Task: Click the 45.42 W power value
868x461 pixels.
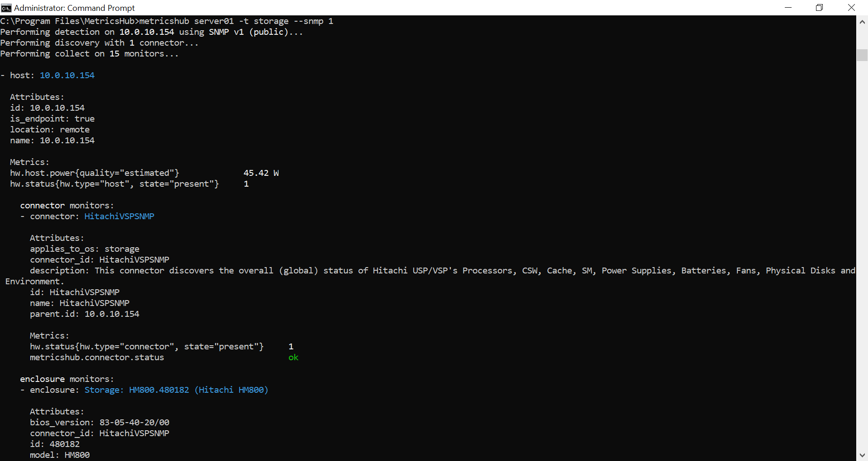Action: click(261, 173)
